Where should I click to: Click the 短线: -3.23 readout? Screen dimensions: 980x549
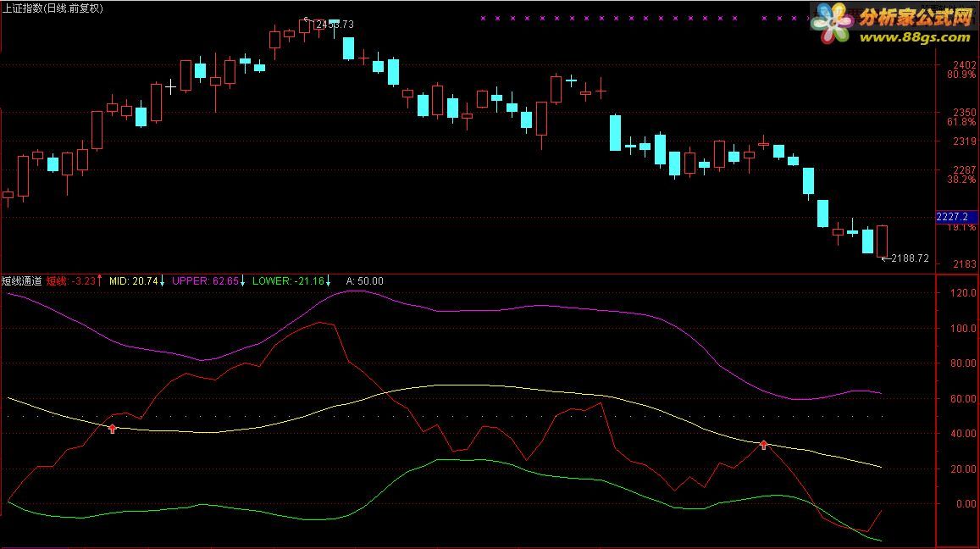(71, 281)
